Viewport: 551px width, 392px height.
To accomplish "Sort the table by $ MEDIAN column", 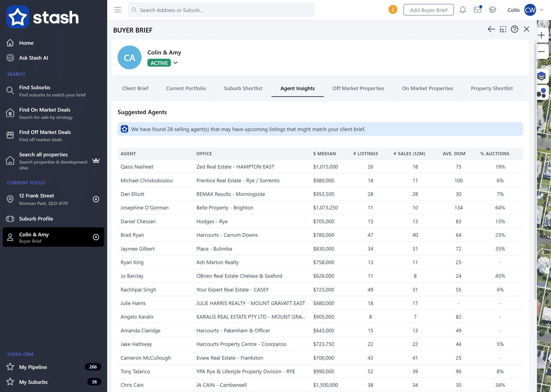I will point(324,154).
